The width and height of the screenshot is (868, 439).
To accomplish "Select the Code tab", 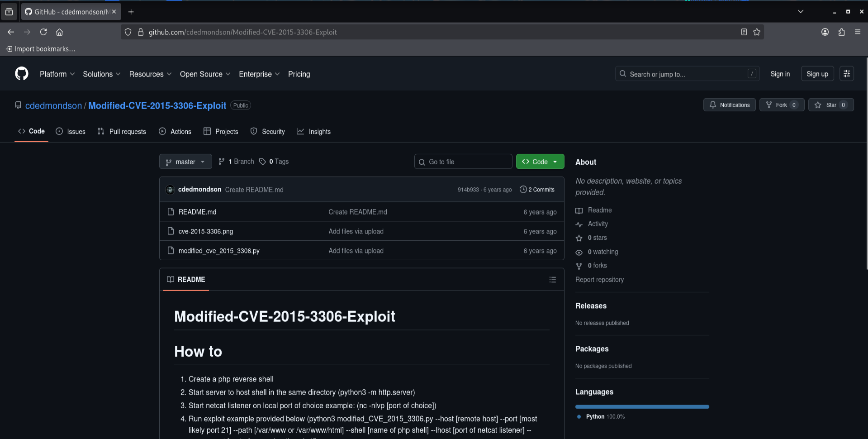I will coord(31,131).
